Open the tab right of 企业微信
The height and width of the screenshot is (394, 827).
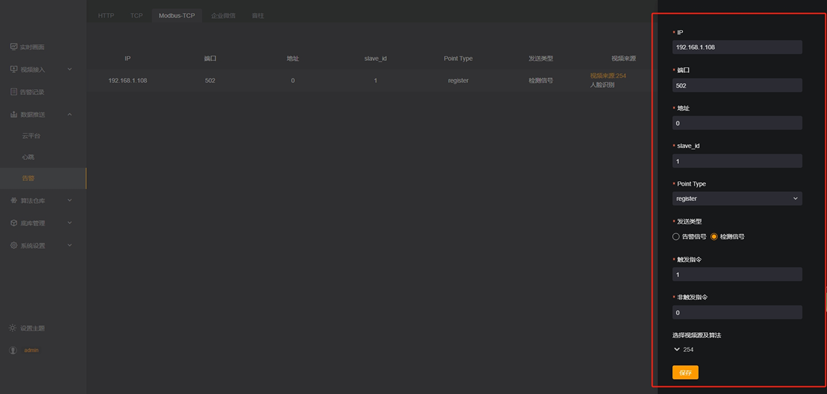258,16
